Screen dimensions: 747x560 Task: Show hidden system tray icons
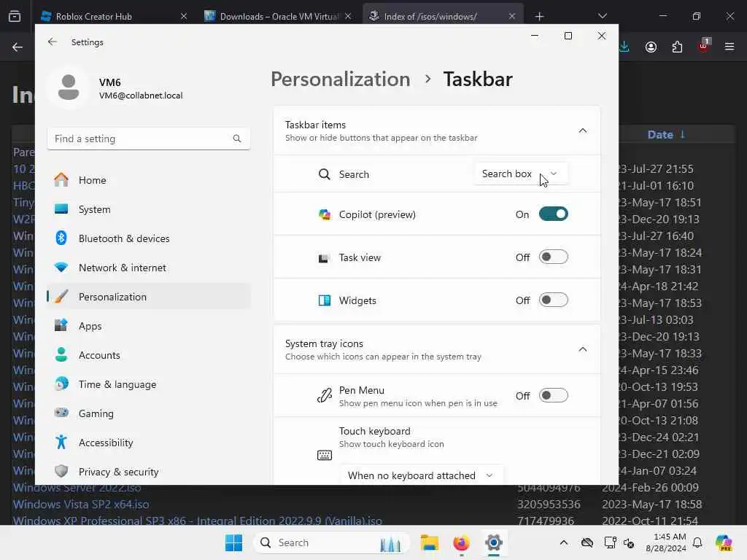[x=564, y=542]
